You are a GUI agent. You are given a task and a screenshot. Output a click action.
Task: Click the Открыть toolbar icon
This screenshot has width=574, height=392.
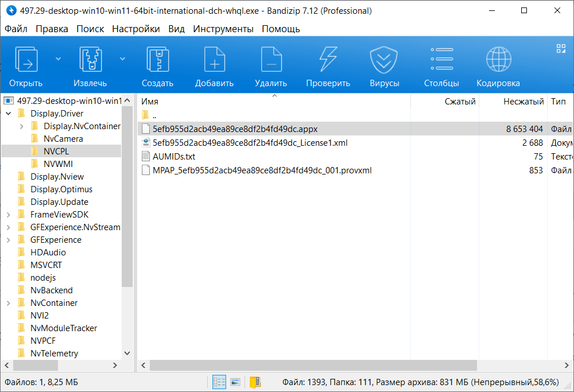[26, 59]
